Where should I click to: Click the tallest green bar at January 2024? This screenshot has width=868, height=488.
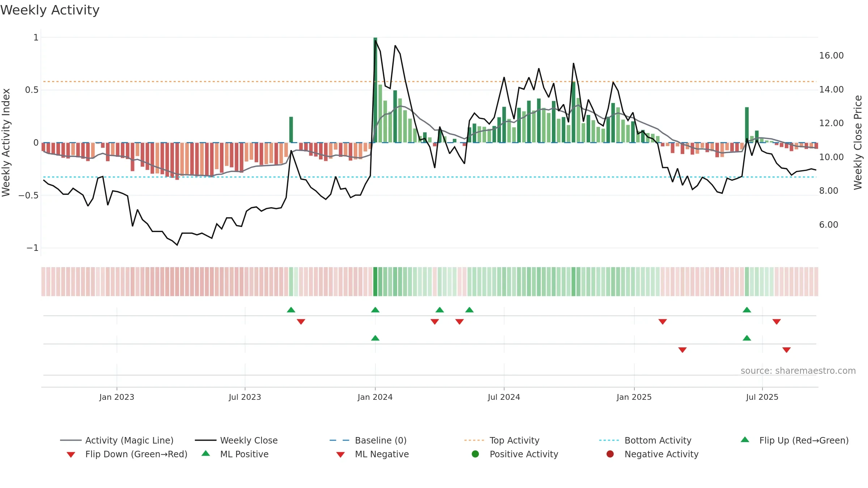click(375, 90)
